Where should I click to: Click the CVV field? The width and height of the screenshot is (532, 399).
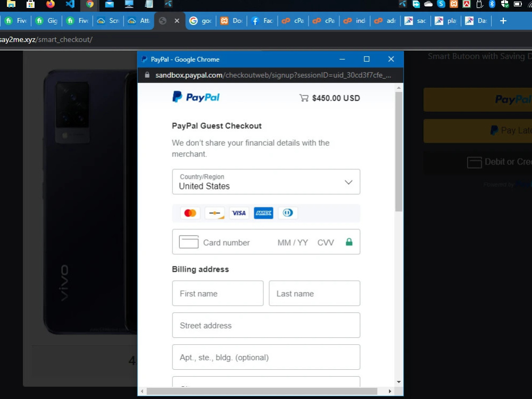tap(326, 243)
